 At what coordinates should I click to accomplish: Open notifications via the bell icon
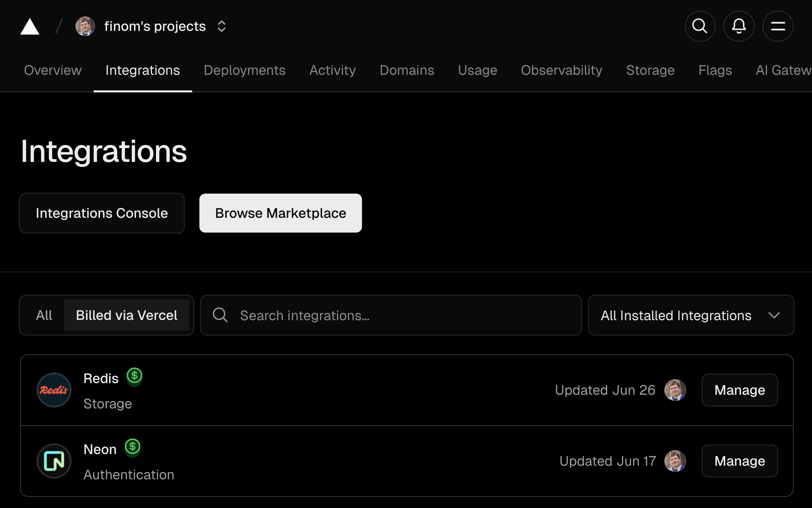coord(739,26)
